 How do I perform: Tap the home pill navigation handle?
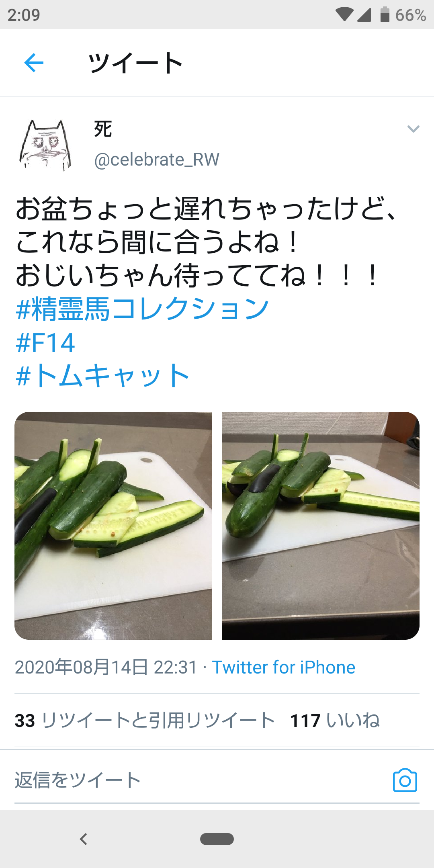tap(217, 839)
